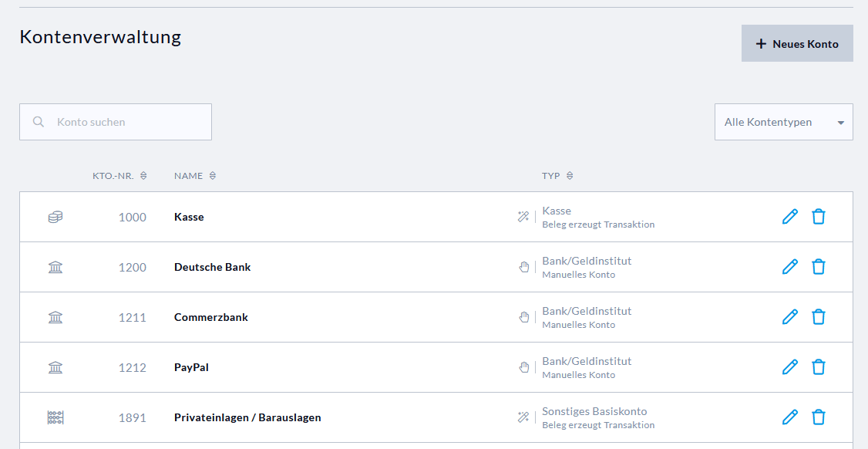Delete the Kasse account via trash icon
The image size is (868, 449).
click(x=819, y=216)
